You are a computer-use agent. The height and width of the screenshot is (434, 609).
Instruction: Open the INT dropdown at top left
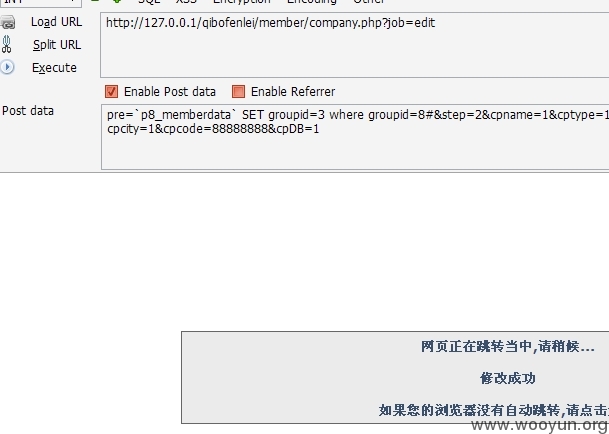point(41,2)
